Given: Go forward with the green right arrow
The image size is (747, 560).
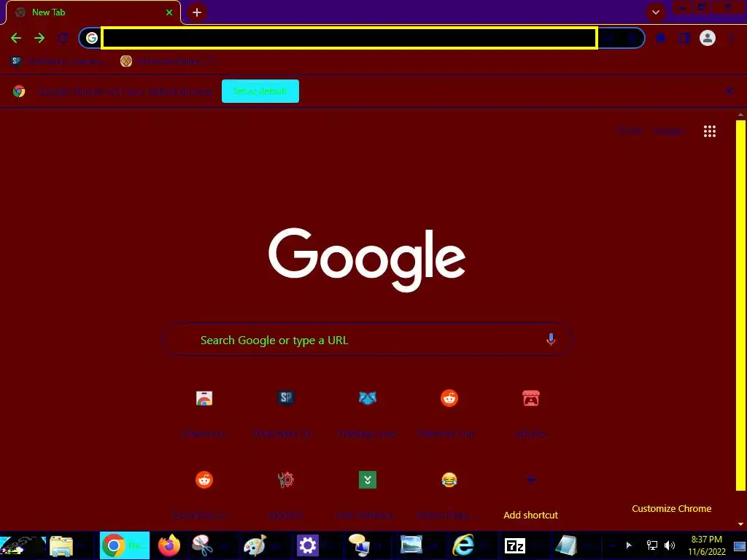Looking at the screenshot, I should [x=39, y=38].
